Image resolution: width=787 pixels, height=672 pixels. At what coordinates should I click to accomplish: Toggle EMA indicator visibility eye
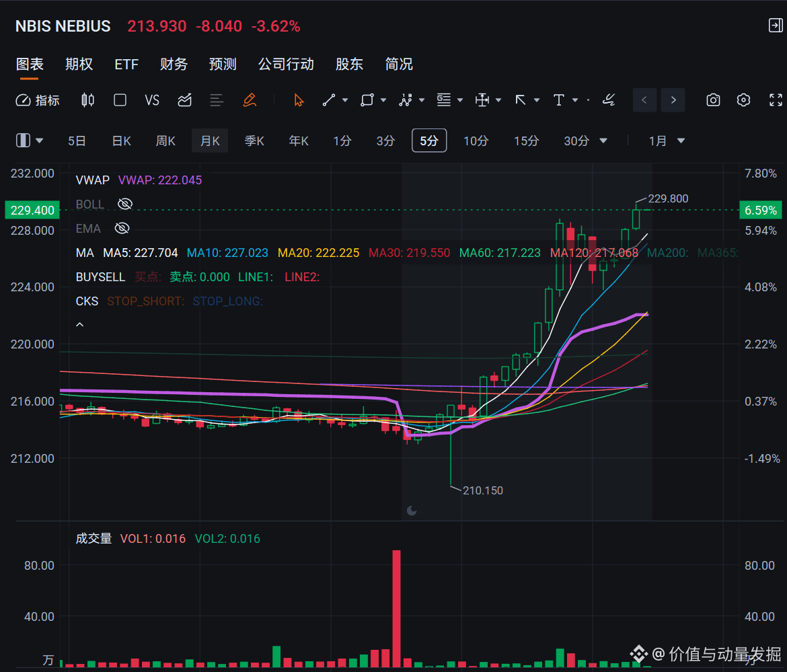coord(122,228)
